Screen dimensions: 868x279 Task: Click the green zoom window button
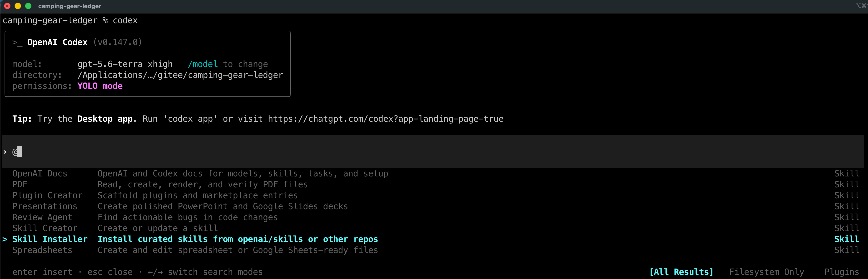tap(28, 6)
